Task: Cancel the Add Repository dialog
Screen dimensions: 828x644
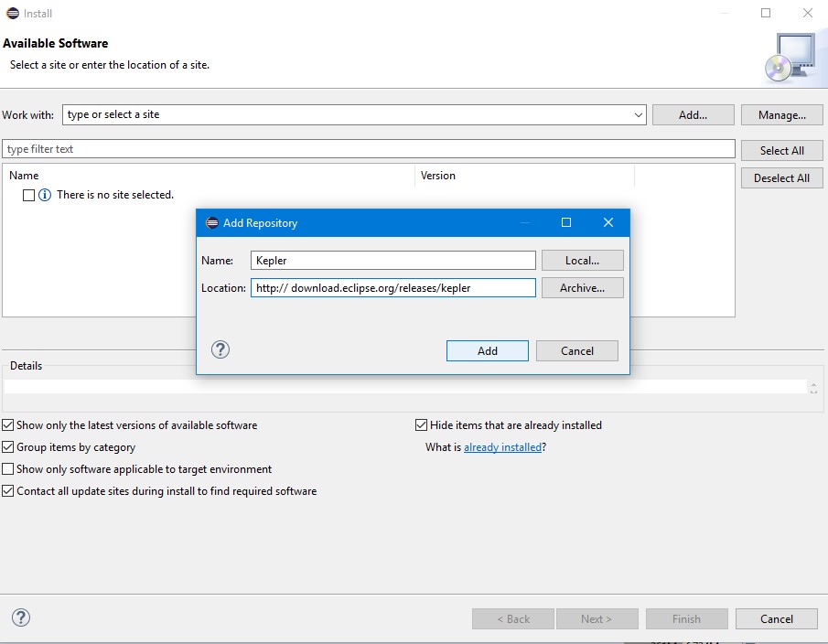Action: pyautogui.click(x=576, y=350)
